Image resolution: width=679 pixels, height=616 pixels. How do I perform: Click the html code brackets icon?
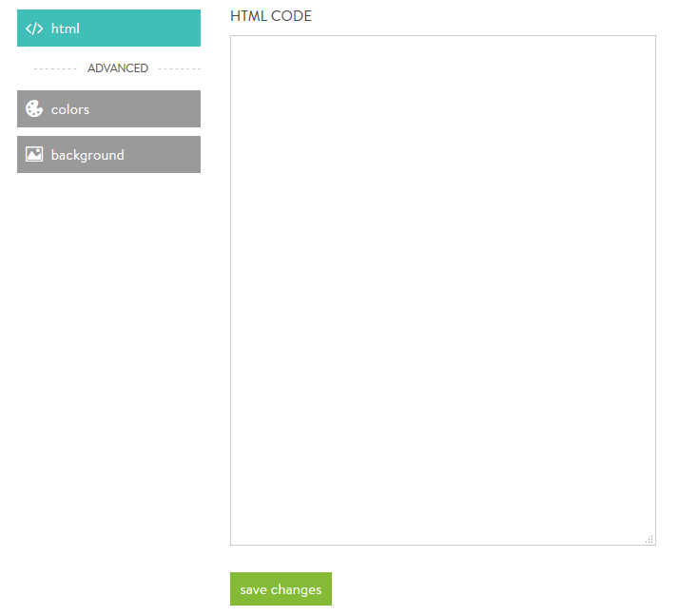click(x=34, y=29)
